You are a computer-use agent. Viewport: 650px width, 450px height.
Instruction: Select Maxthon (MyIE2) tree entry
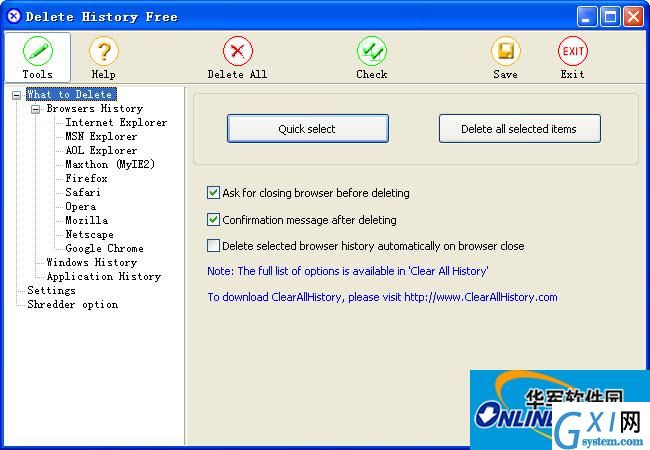[110, 165]
